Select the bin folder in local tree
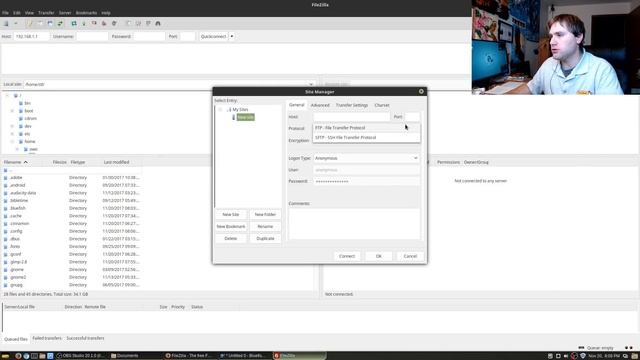The image size is (640, 360). pos(27,103)
